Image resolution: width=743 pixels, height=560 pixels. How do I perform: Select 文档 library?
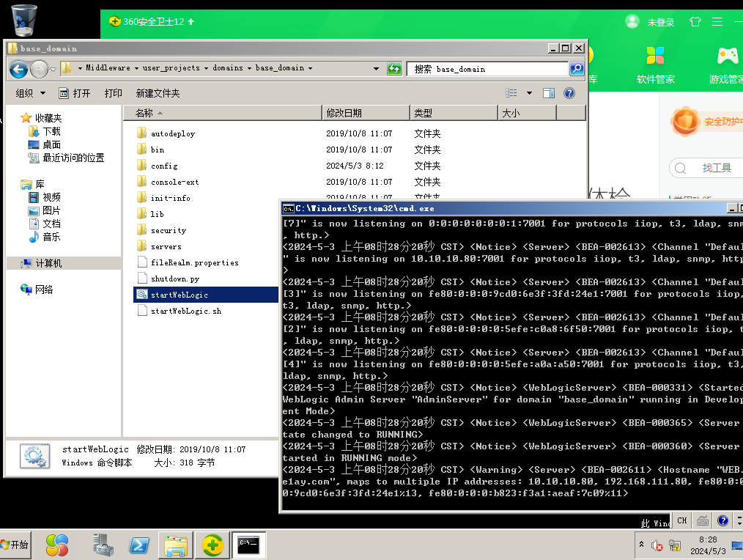pos(51,224)
